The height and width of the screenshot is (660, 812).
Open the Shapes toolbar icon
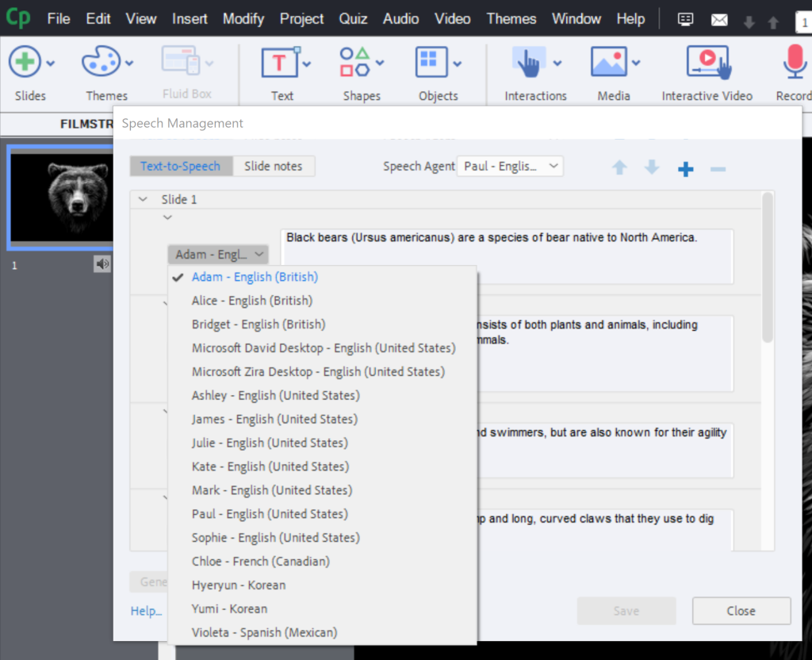(355, 63)
